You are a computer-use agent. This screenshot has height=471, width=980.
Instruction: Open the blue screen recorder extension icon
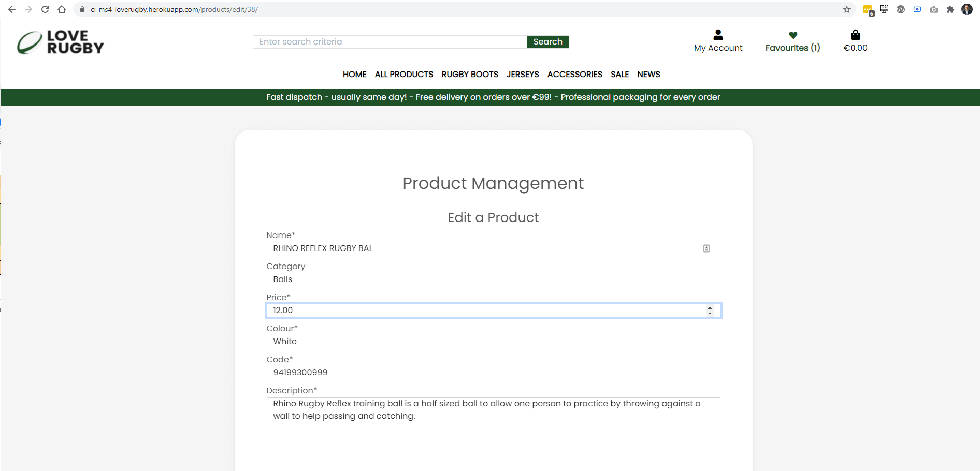(917, 9)
